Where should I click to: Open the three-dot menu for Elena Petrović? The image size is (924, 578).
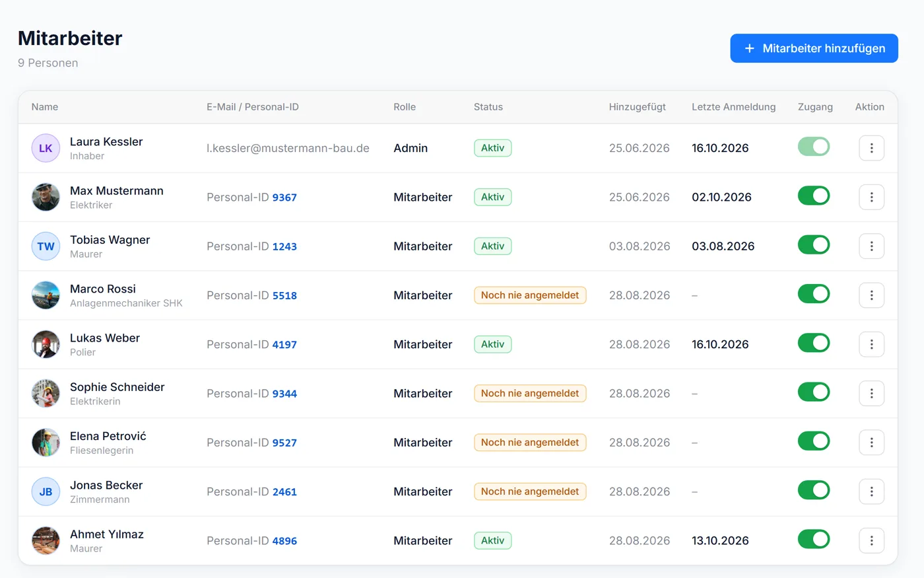pos(871,443)
